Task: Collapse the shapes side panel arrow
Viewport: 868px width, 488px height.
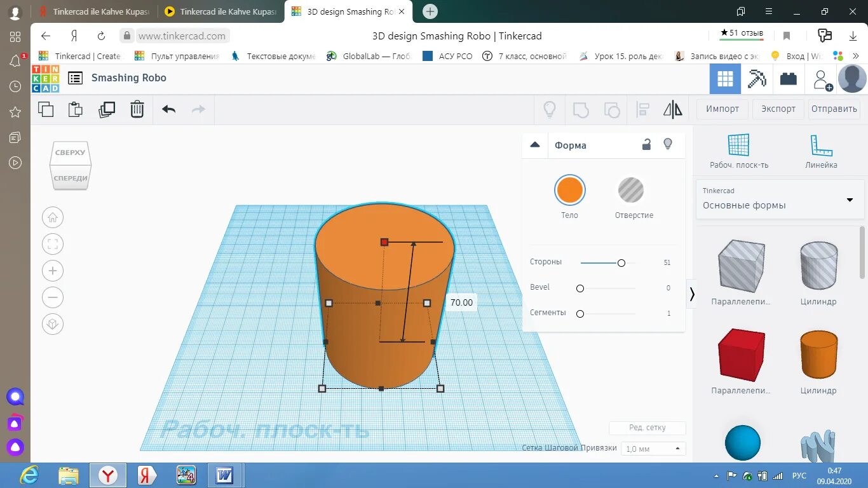Action: [692, 294]
